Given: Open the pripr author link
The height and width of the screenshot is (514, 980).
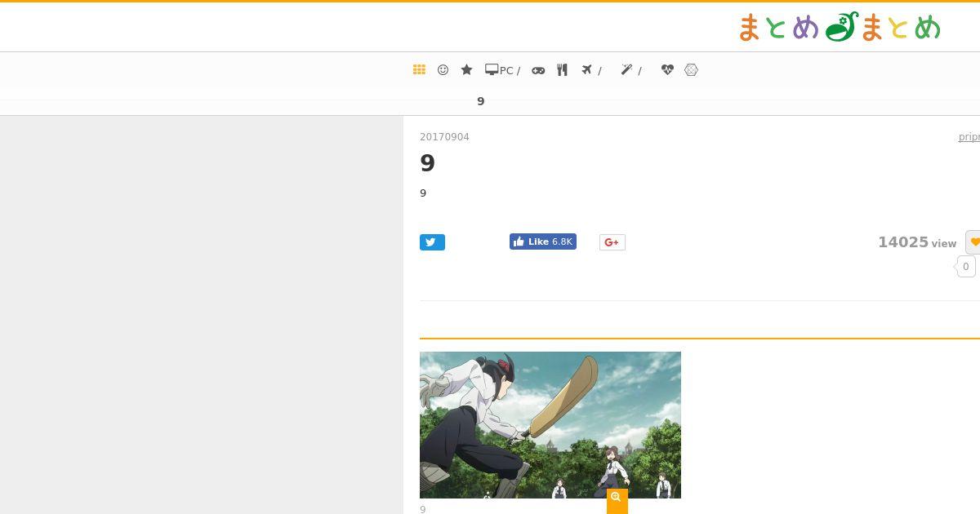Looking at the screenshot, I should pyautogui.click(x=969, y=137).
